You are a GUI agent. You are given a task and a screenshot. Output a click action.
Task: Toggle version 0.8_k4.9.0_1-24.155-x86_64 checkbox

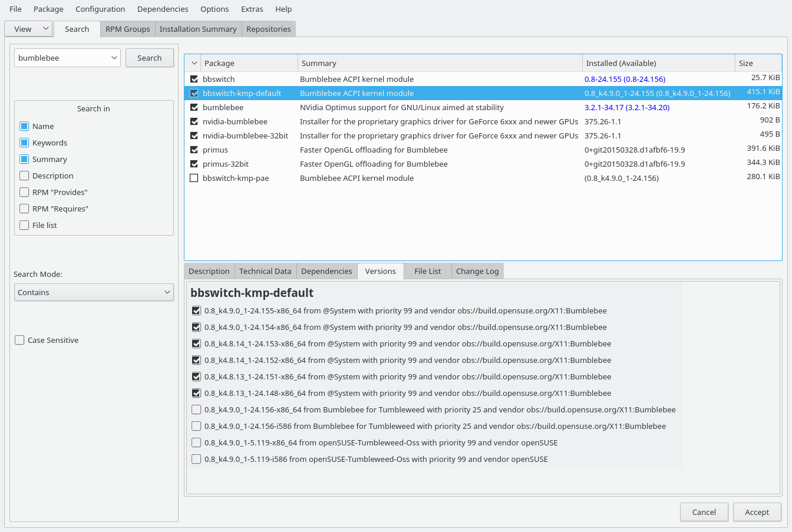click(196, 310)
